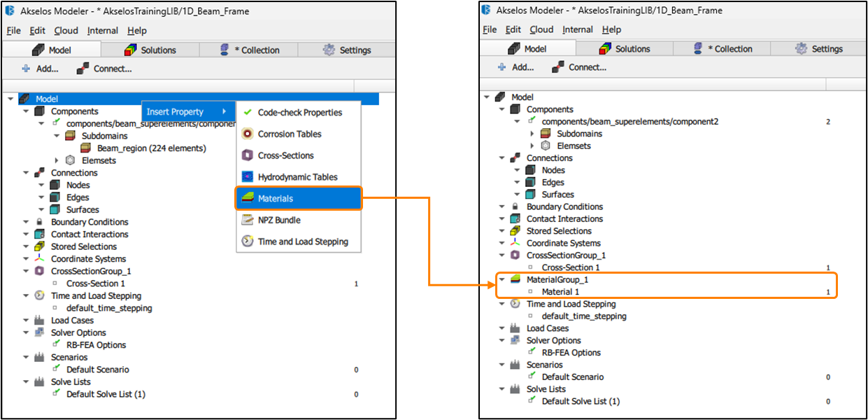Click the MaterialGroup_1 icon in the right tree
The image size is (868, 420).
click(515, 279)
